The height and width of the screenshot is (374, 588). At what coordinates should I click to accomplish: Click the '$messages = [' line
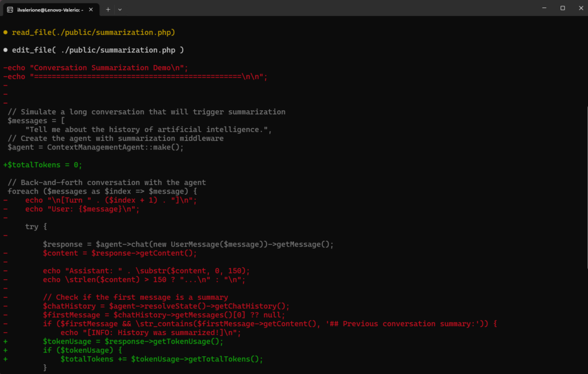36,121
